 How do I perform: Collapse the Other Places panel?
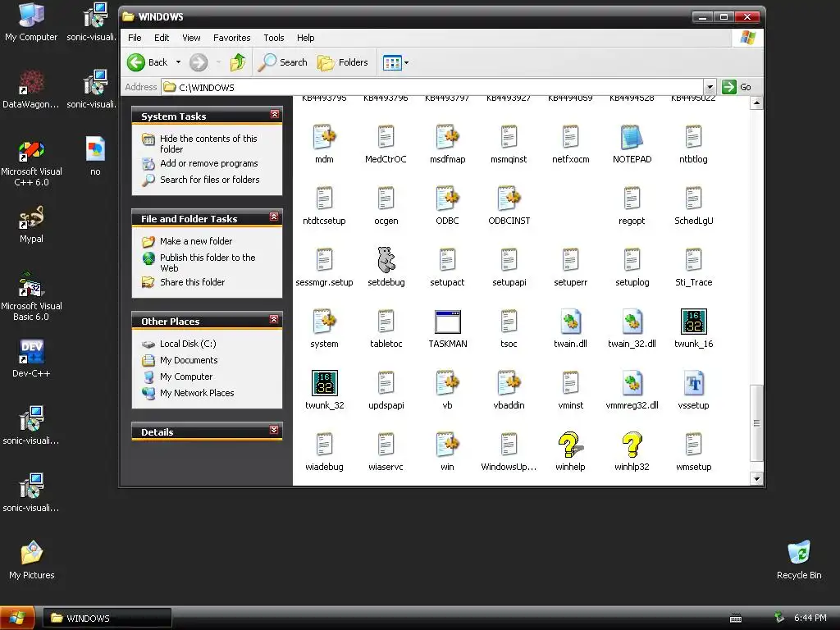[274, 319]
